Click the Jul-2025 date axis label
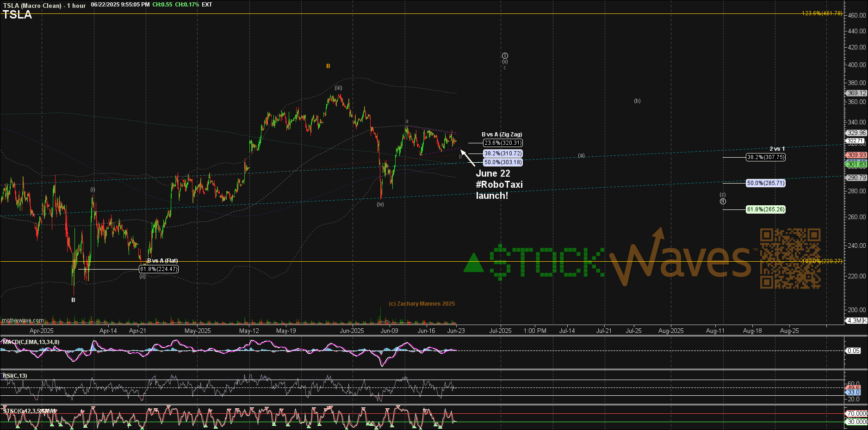Image resolution: width=868 pixels, height=430 pixels. [500, 331]
